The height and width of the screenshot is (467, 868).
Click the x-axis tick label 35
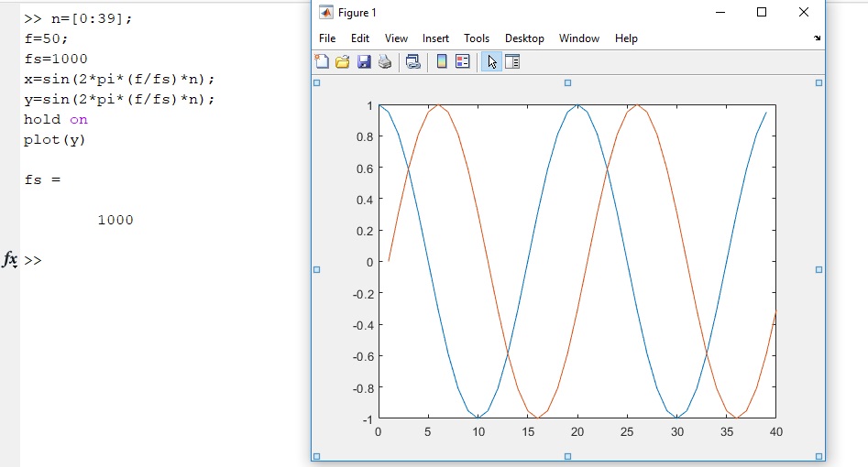pyautogui.click(x=727, y=431)
